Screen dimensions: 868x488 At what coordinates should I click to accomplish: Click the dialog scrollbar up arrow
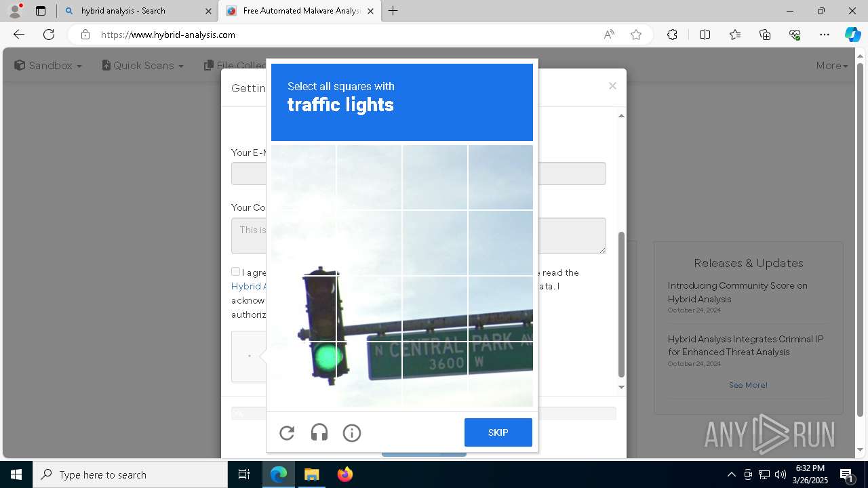[x=621, y=116]
